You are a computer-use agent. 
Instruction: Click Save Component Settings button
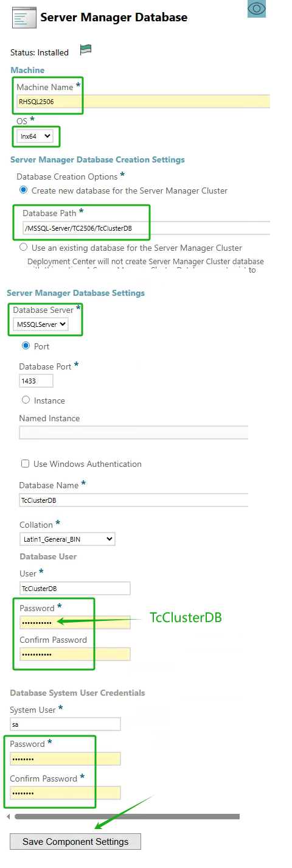[x=75, y=842]
